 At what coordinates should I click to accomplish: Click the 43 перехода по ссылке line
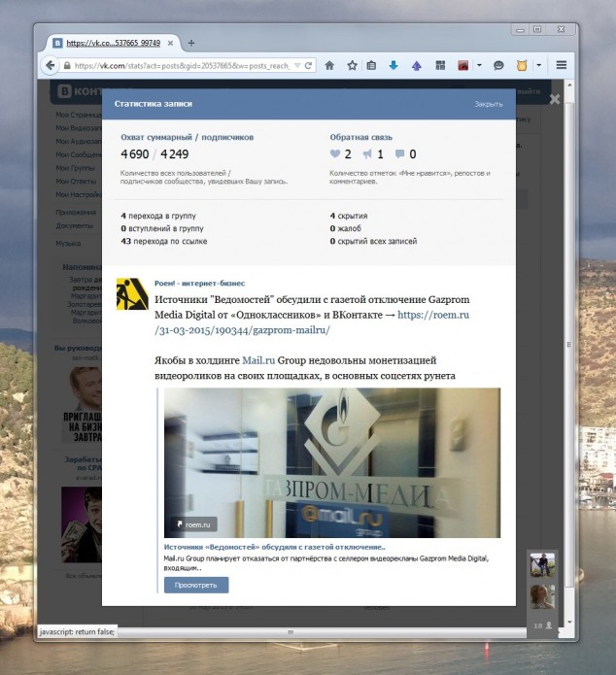click(163, 241)
